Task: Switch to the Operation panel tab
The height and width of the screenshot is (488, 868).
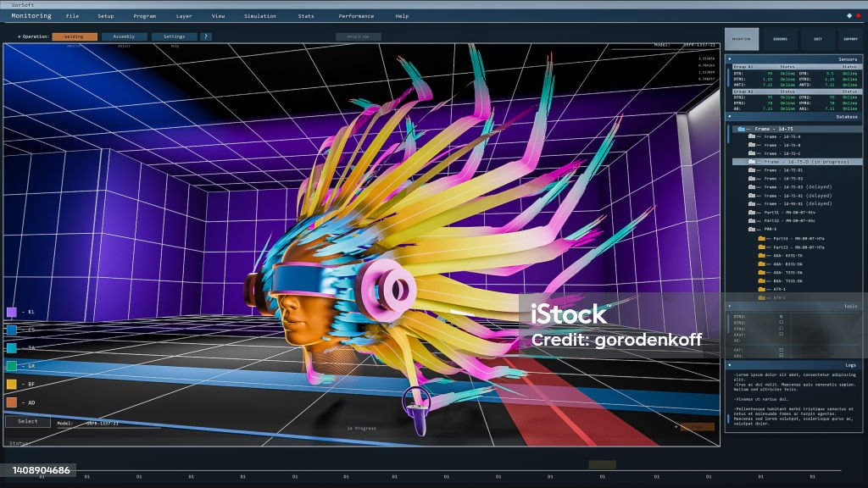Action: 742,39
